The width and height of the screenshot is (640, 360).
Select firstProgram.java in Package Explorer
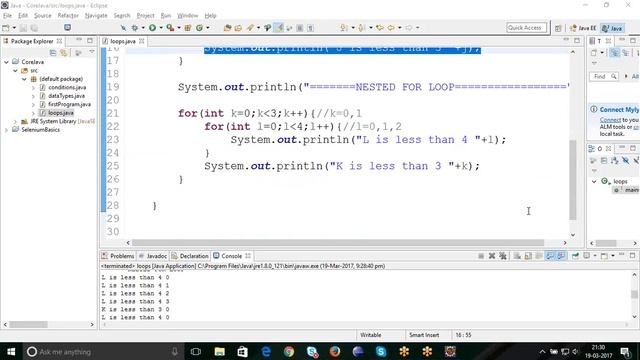coord(69,104)
